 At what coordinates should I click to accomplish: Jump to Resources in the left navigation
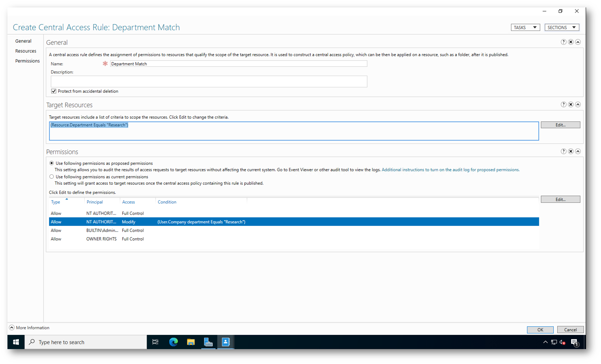click(26, 51)
